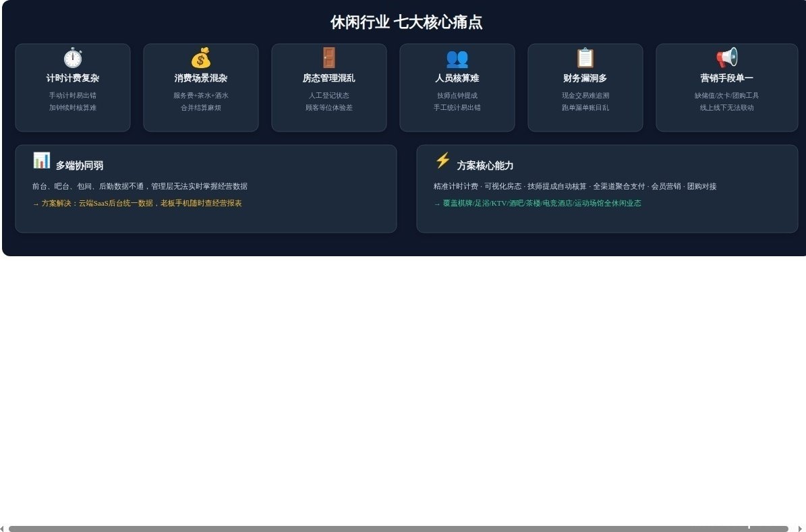This screenshot has height=532, width=806.
Task: Click the clipboard icon above 财务漏洞多
Action: tap(585, 57)
